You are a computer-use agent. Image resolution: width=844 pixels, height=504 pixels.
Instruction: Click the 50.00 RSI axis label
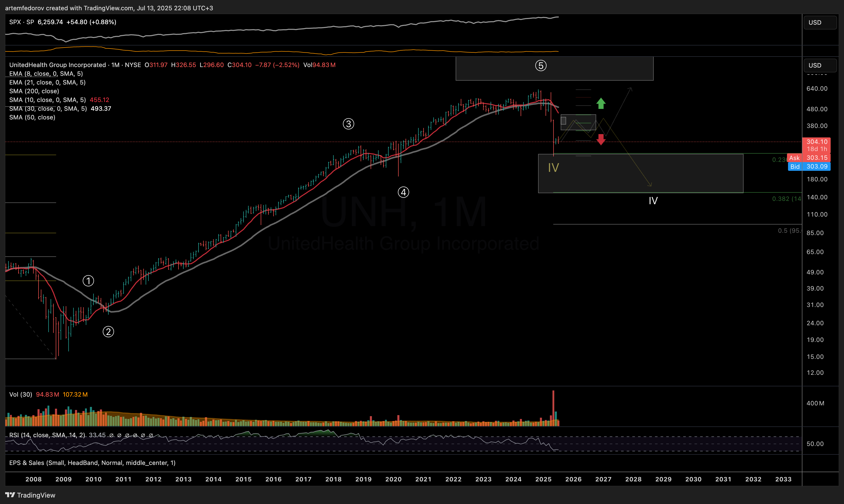(x=815, y=444)
